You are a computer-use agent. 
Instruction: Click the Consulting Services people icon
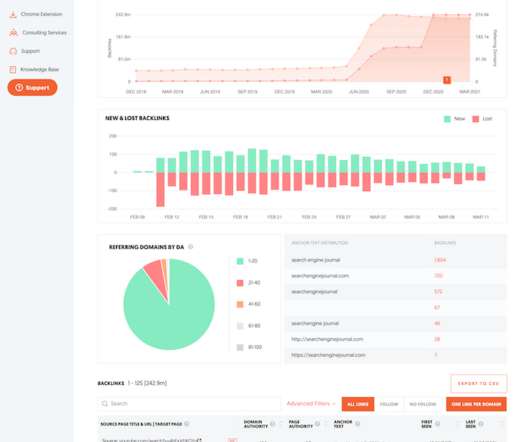13,33
